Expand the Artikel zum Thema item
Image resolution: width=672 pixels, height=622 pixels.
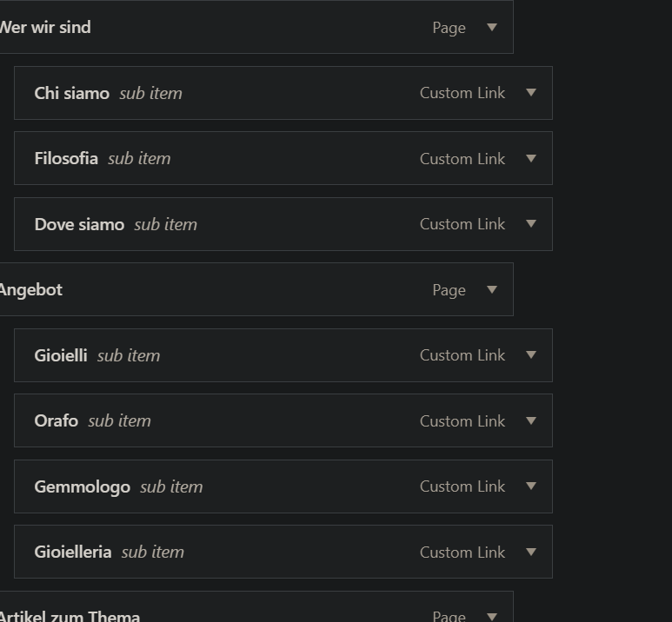[x=492, y=616]
